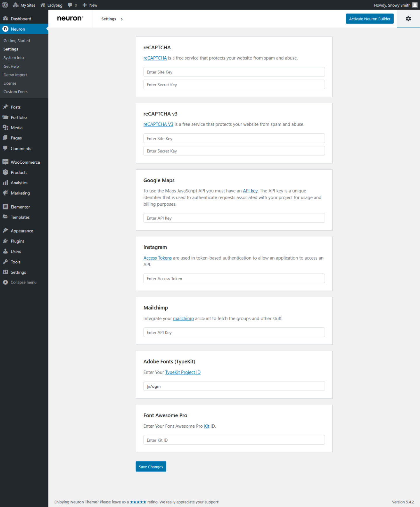
Task: Click the Elementor icon
Action: [5, 207]
